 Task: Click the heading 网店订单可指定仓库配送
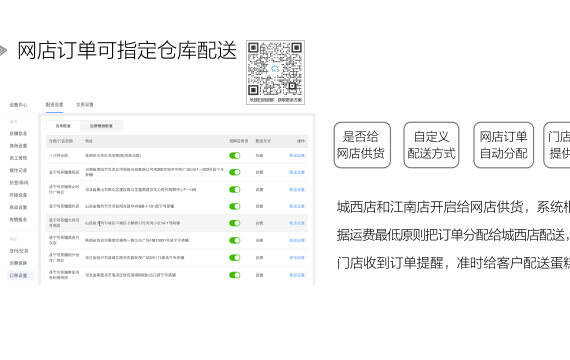point(127,51)
